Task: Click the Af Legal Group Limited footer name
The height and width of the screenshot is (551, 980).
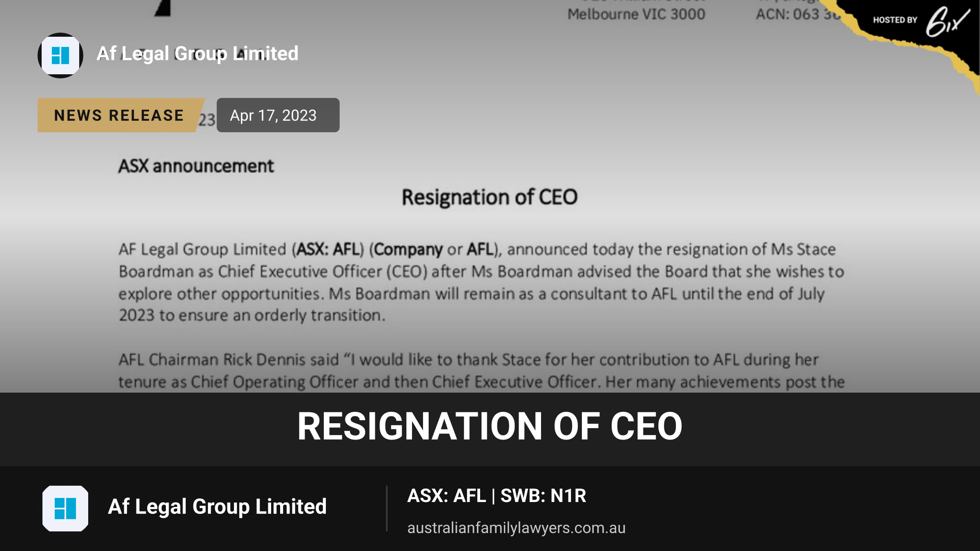Action: (217, 507)
